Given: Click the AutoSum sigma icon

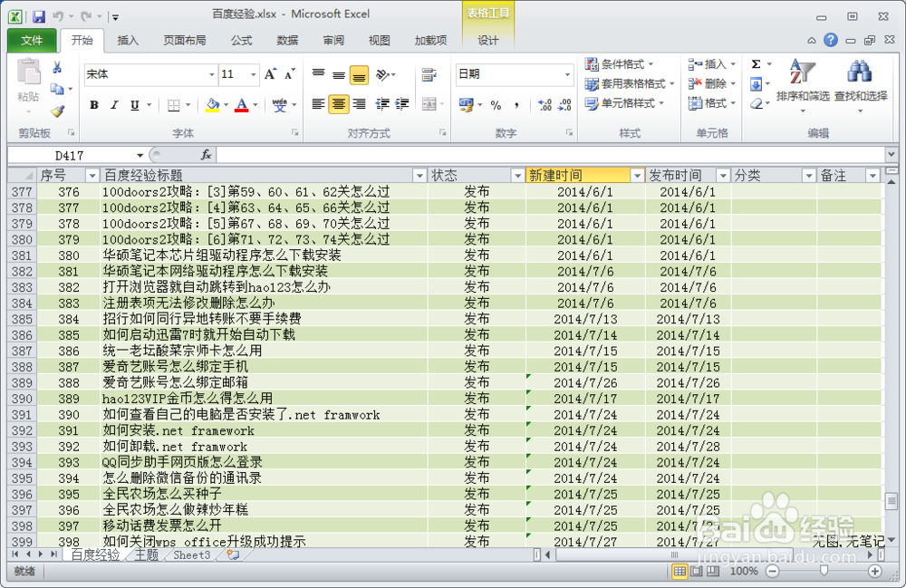Looking at the screenshot, I should tap(756, 64).
